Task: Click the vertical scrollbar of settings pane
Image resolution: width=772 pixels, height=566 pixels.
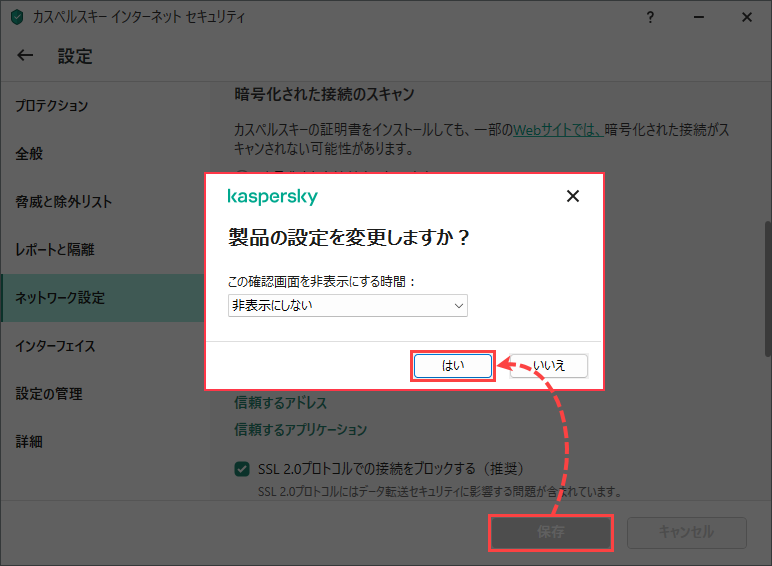Action: [x=768, y=289]
